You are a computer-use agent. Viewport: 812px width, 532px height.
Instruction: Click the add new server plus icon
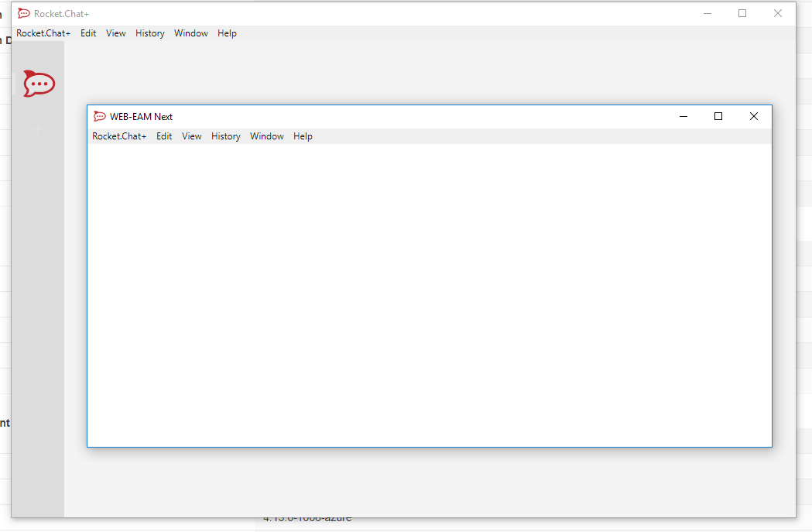(x=38, y=129)
